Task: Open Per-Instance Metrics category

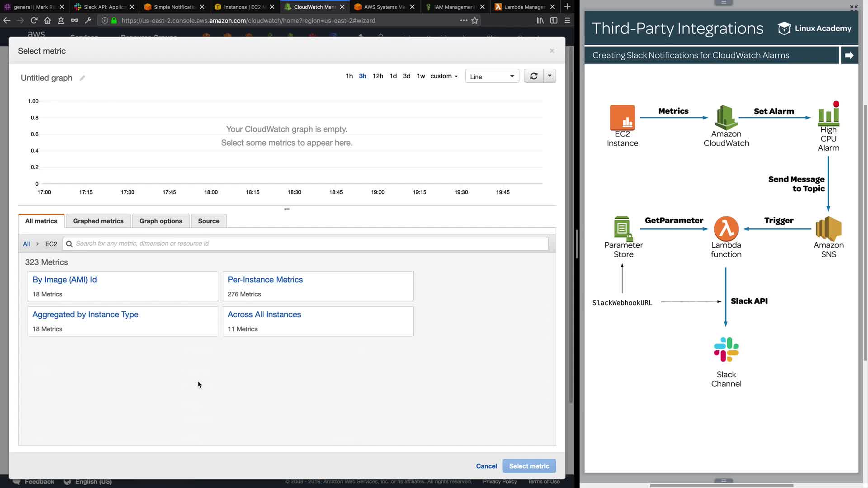Action: (x=265, y=280)
